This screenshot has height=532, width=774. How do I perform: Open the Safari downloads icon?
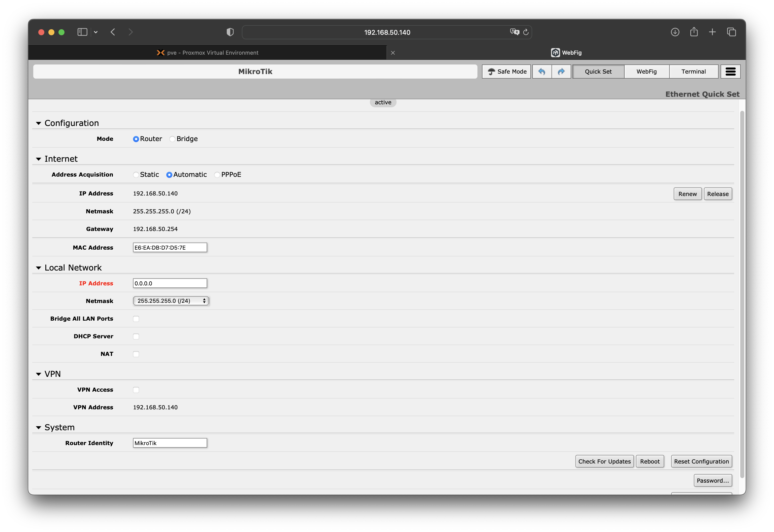point(675,32)
